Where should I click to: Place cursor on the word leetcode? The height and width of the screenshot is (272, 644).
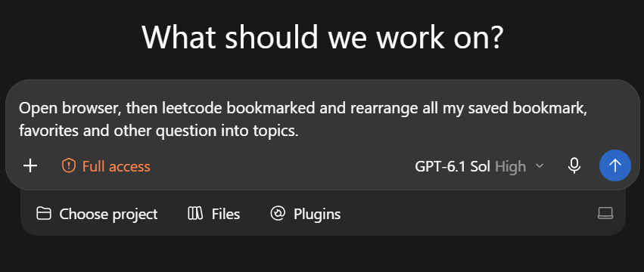(191, 108)
